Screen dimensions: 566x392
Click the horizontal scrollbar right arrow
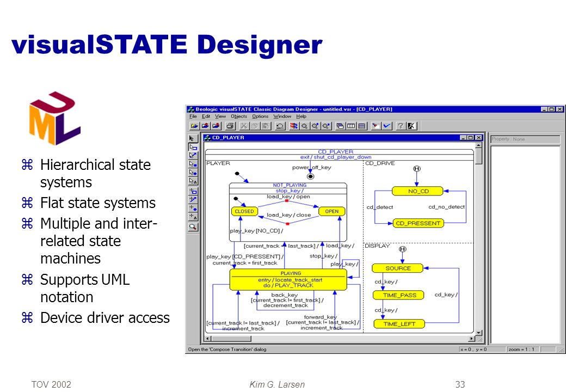point(471,339)
